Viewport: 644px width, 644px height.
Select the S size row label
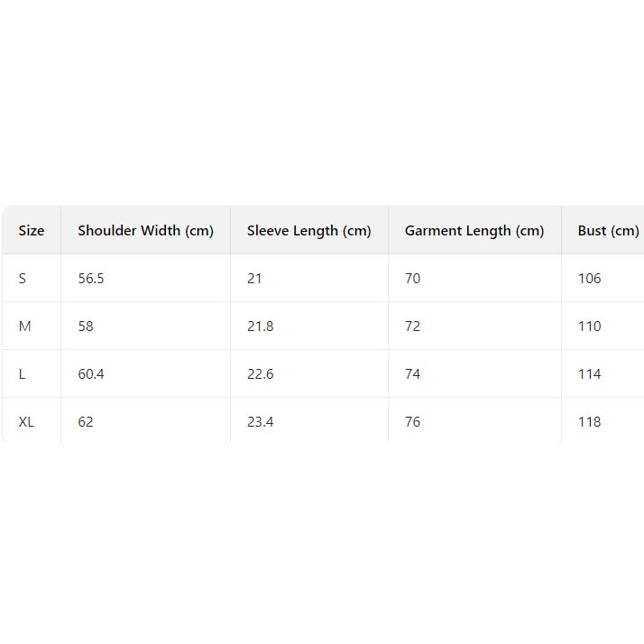point(23,279)
